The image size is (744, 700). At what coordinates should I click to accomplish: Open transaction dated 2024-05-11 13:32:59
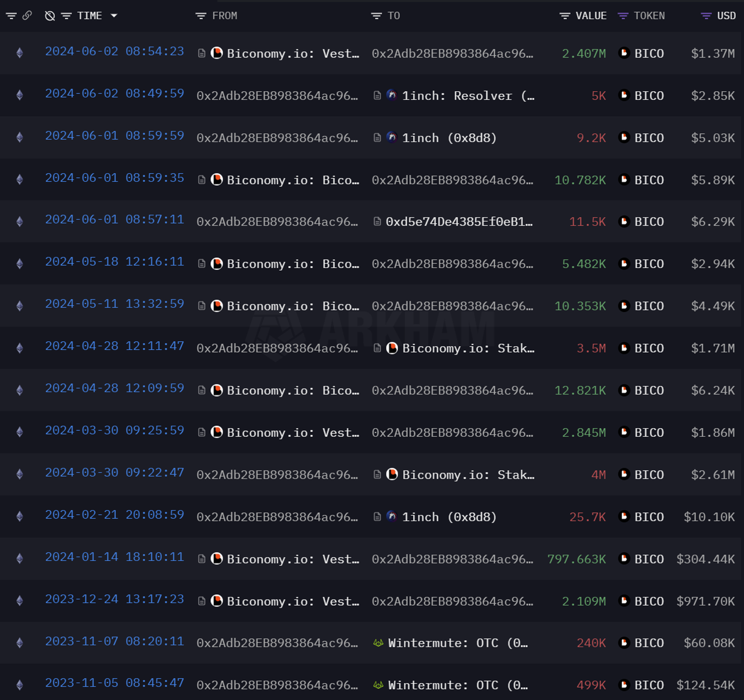pyautogui.click(x=115, y=304)
